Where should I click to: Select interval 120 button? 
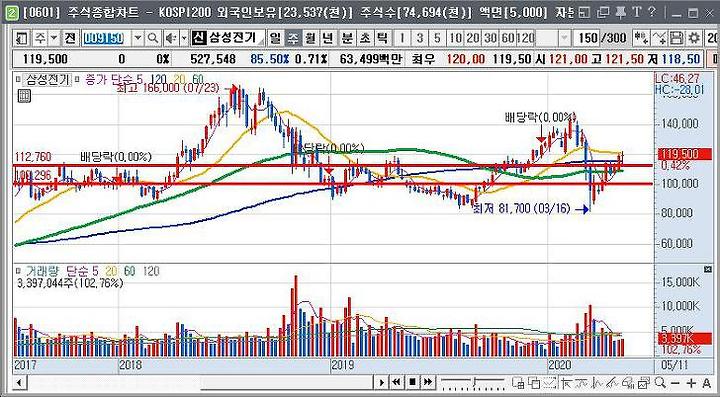click(x=526, y=38)
